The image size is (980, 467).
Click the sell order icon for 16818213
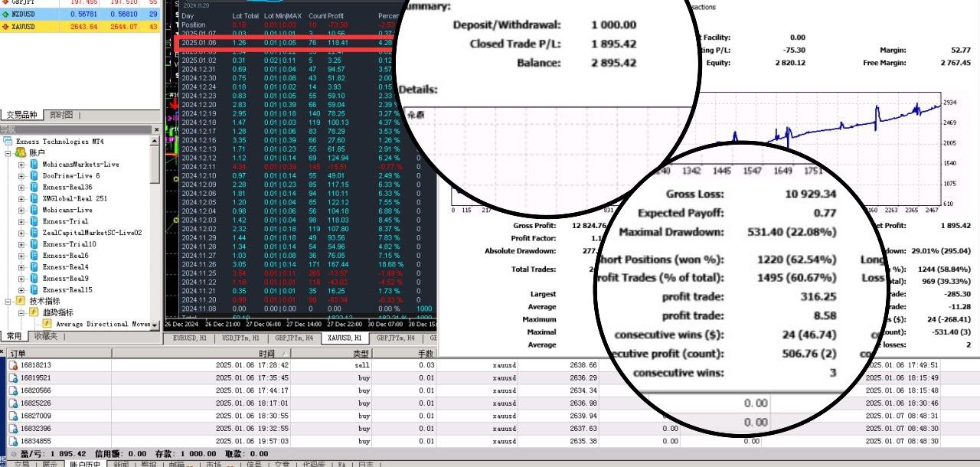tap(12, 365)
